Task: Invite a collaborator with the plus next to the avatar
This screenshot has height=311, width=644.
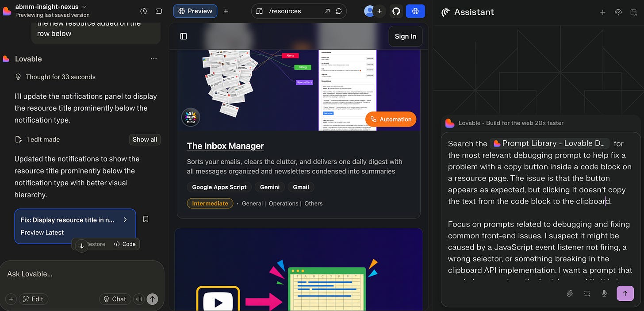Action: 379,11
